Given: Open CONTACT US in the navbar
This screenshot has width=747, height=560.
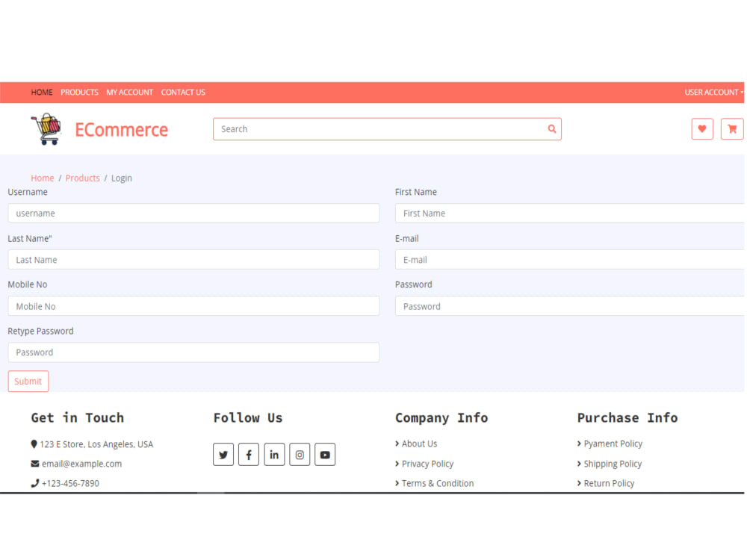Looking at the screenshot, I should point(183,93).
